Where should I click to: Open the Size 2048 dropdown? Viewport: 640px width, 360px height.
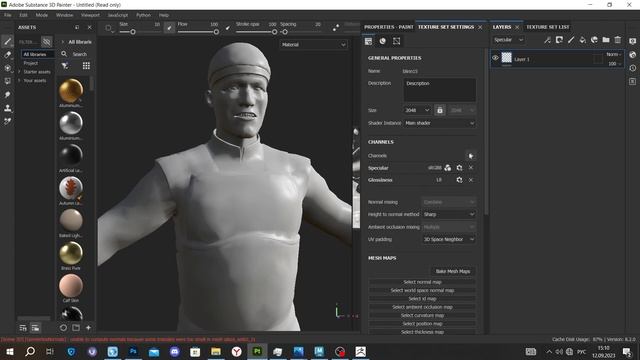click(x=418, y=110)
